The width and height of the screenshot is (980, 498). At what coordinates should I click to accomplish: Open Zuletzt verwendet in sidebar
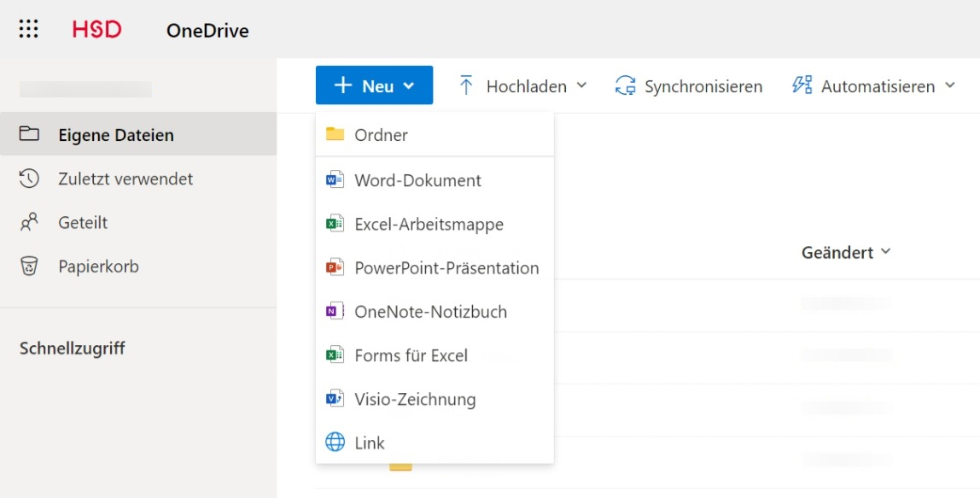(x=125, y=179)
